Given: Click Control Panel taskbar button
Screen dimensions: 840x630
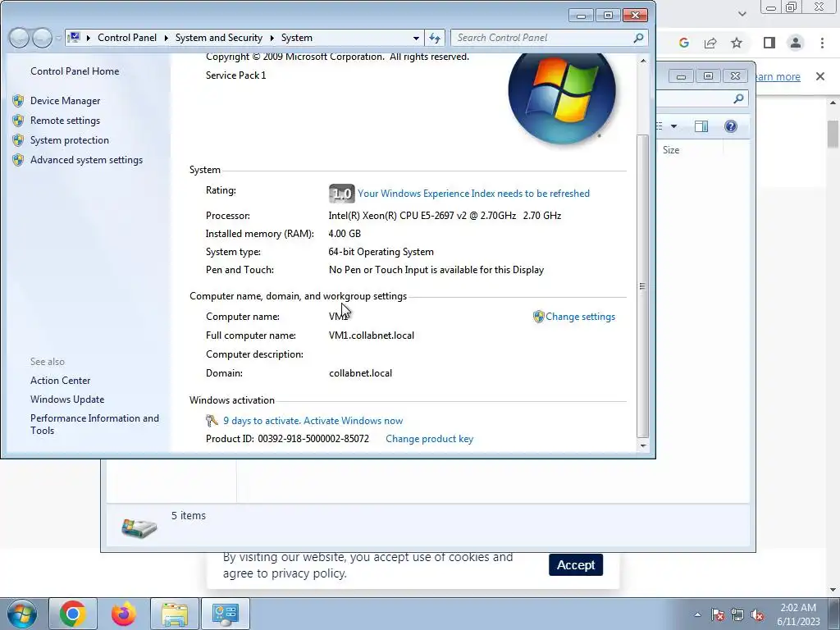Looking at the screenshot, I should pos(225,614).
